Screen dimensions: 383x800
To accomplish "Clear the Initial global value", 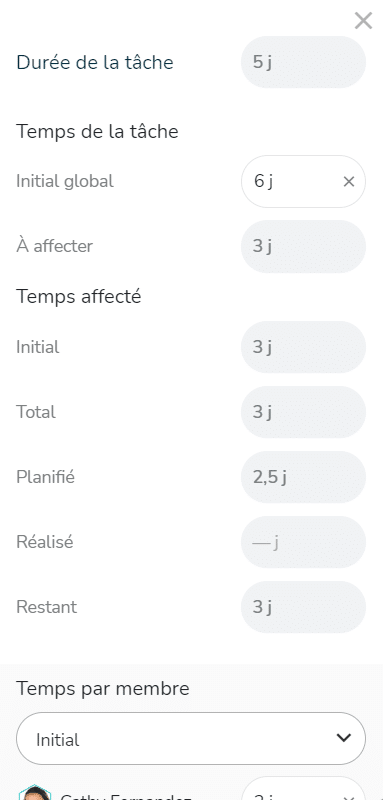I will pos(349,182).
